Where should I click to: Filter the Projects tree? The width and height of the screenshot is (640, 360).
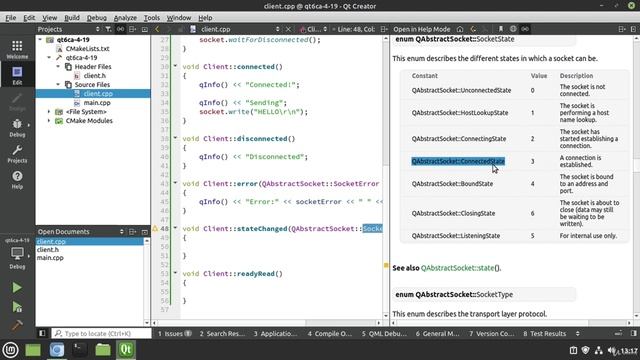point(108,29)
